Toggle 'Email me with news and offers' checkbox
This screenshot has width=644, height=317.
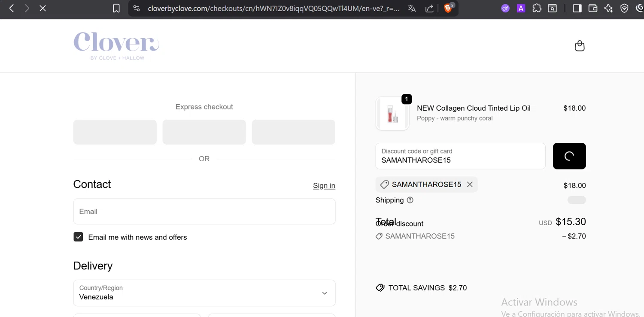pos(78,237)
